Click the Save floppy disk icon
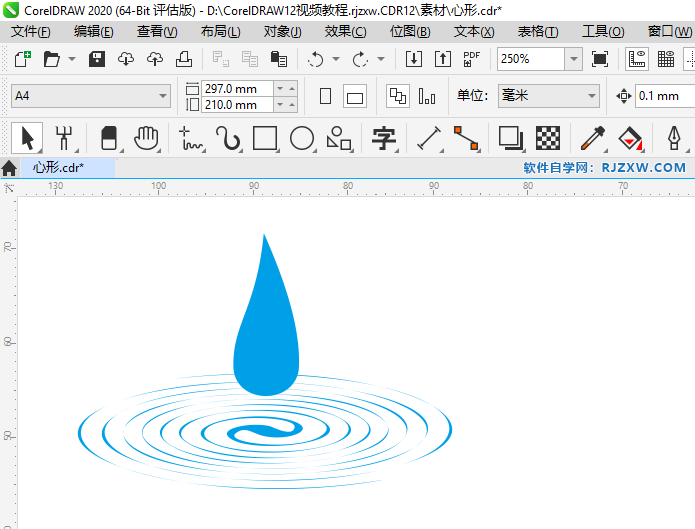 [97, 59]
